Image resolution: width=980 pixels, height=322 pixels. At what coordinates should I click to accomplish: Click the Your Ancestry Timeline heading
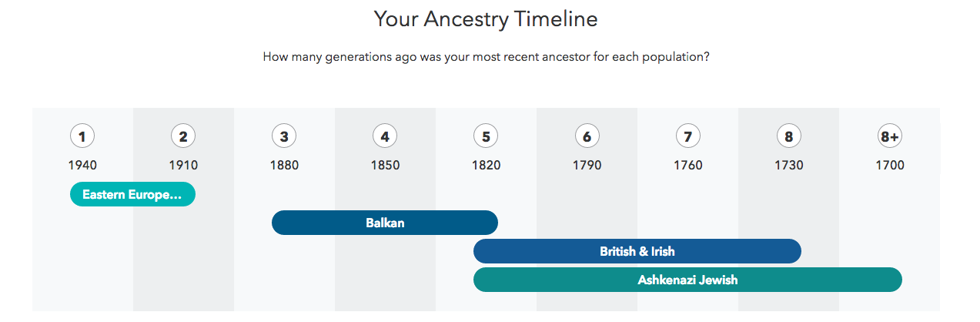point(486,18)
